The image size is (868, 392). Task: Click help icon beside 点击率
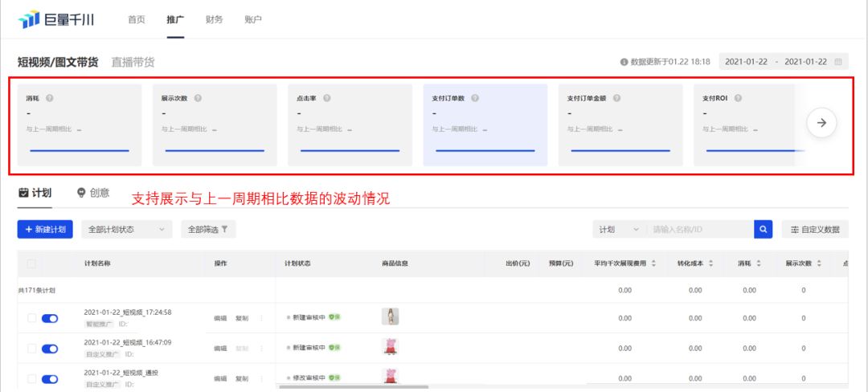click(327, 99)
